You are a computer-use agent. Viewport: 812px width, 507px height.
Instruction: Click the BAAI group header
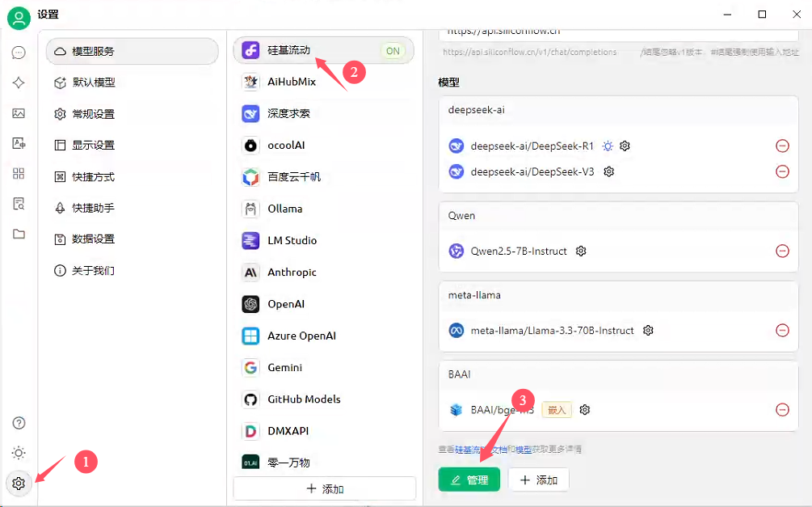(618, 374)
